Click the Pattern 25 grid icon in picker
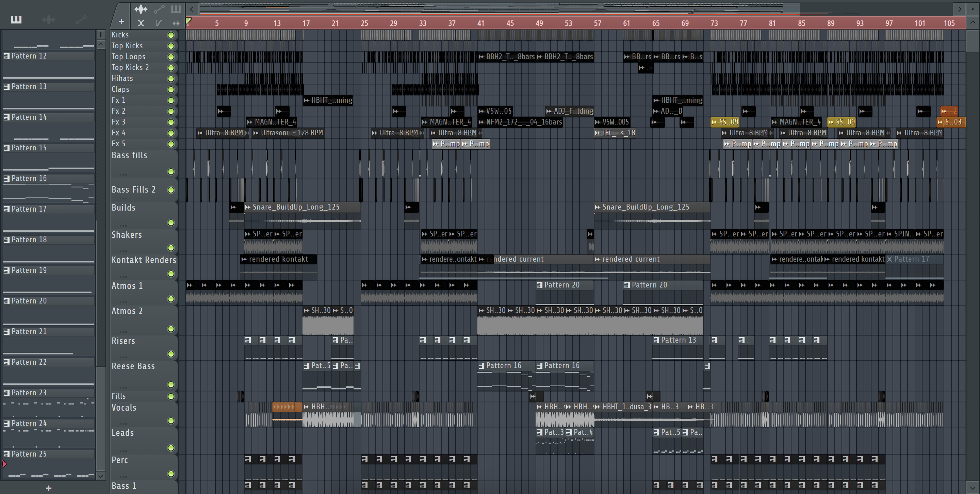The height and width of the screenshot is (494, 980). (6, 454)
